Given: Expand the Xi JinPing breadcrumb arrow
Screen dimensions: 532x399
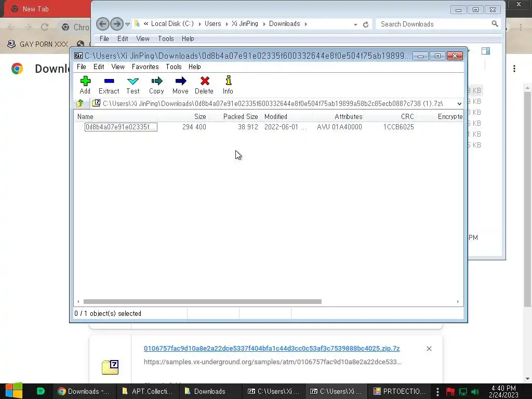Looking at the screenshot, I should [264, 24].
